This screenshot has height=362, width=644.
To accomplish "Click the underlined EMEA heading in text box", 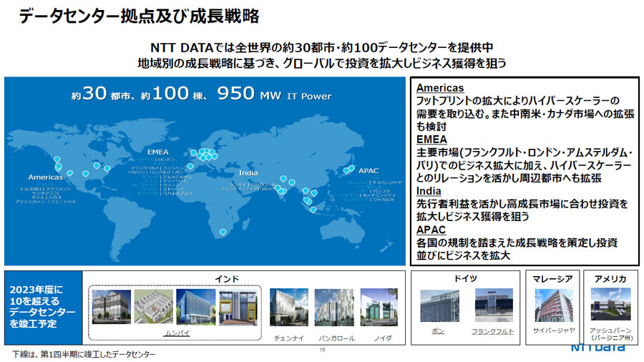I will pos(431,140).
